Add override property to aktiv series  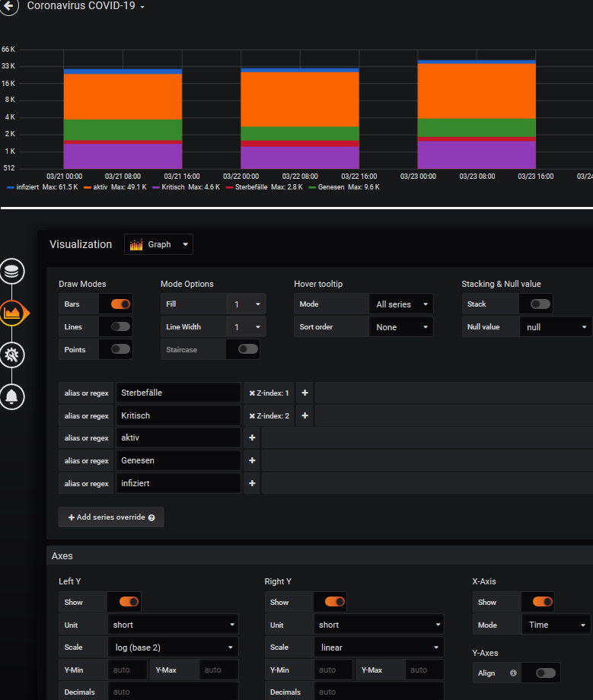click(252, 438)
